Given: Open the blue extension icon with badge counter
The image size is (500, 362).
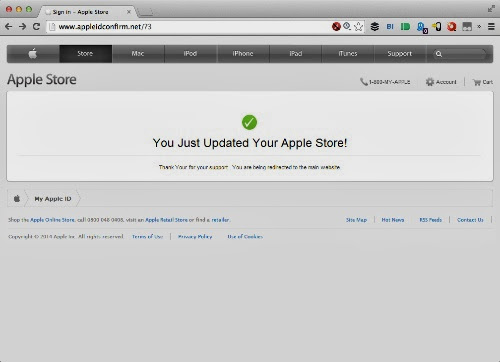Looking at the screenshot, I should [x=422, y=27].
